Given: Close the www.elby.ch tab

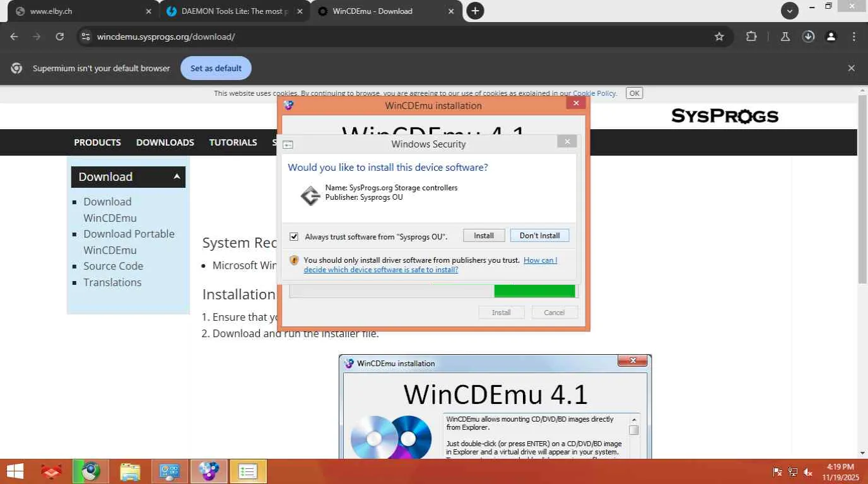Looking at the screenshot, I should tap(149, 11).
